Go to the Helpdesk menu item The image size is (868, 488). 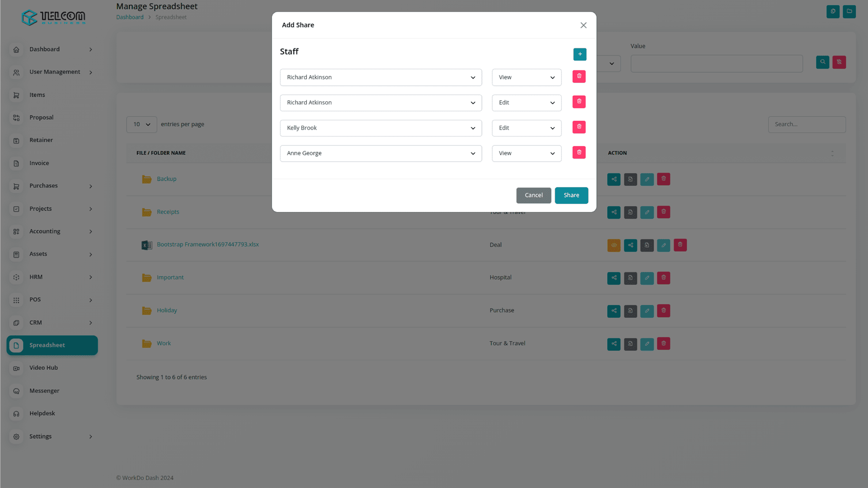[x=42, y=413]
